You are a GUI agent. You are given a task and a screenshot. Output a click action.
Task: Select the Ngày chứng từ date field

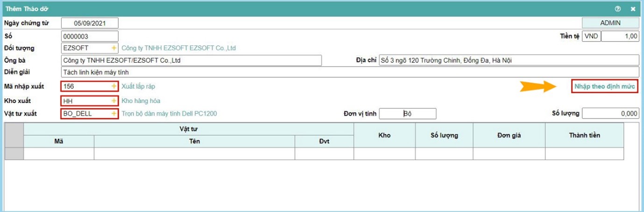[90, 23]
